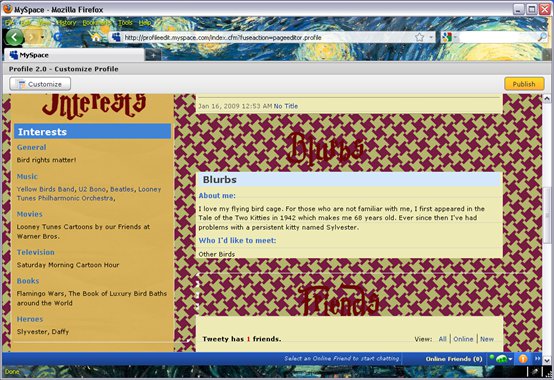This screenshot has width=554, height=380.
Task: Open the Tools menu
Action: [125, 23]
